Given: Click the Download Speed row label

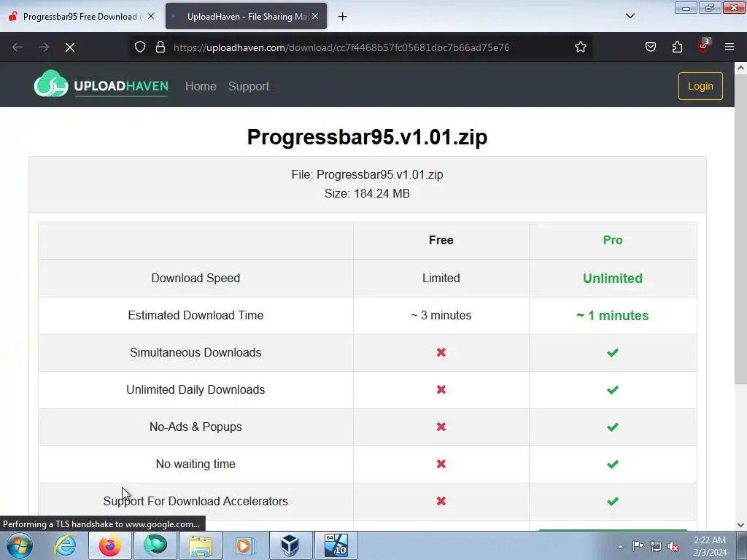Looking at the screenshot, I should coord(196,278).
